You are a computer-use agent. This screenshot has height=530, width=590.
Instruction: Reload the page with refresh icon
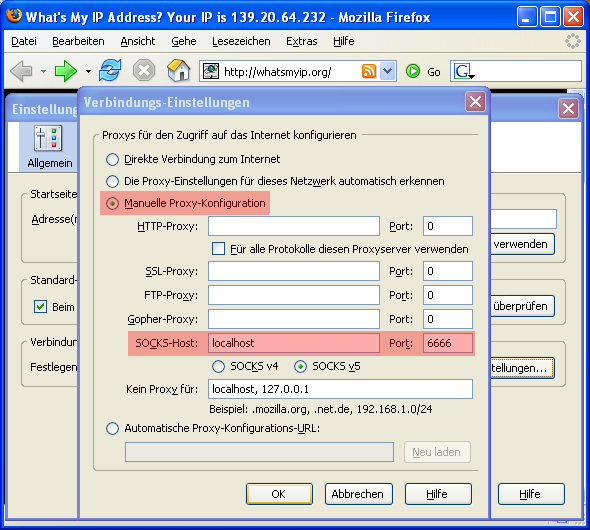(x=110, y=70)
